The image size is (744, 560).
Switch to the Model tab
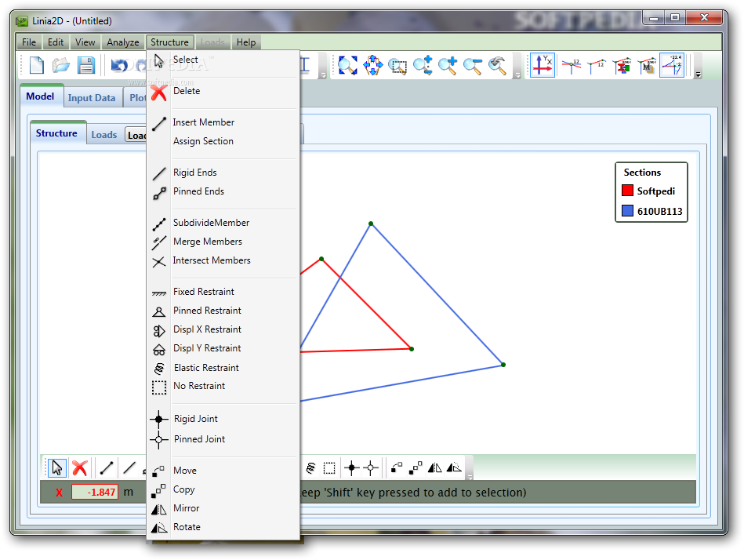[x=40, y=96]
